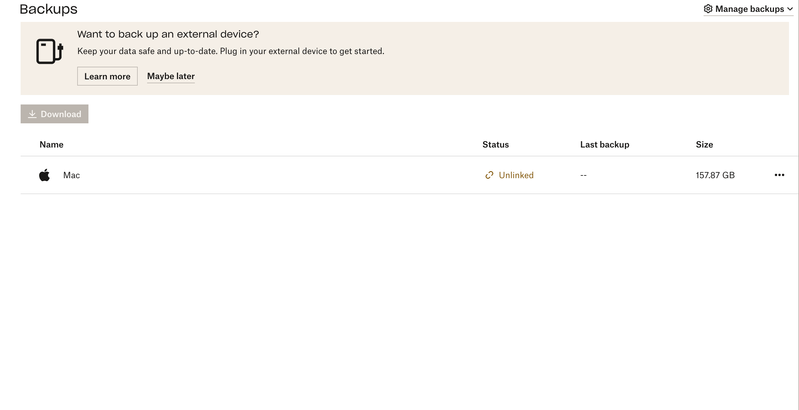Click the Download button
This screenshot has width=799, height=410.
pos(55,114)
